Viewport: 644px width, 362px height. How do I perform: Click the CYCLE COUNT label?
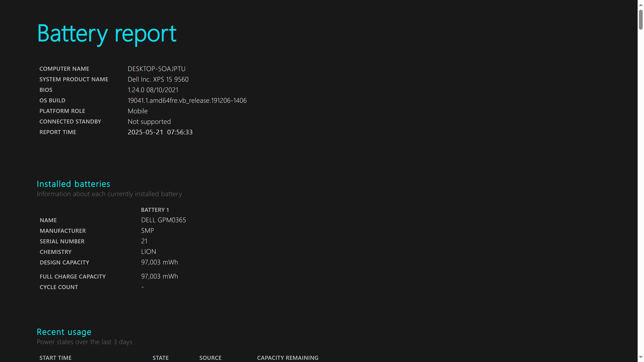coord(59,287)
